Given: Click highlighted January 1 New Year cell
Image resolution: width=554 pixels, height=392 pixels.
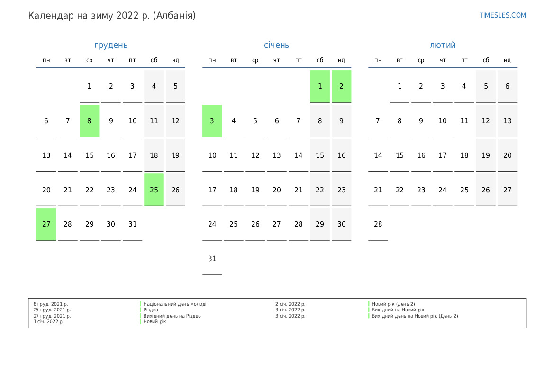Looking at the screenshot, I should [320, 86].
